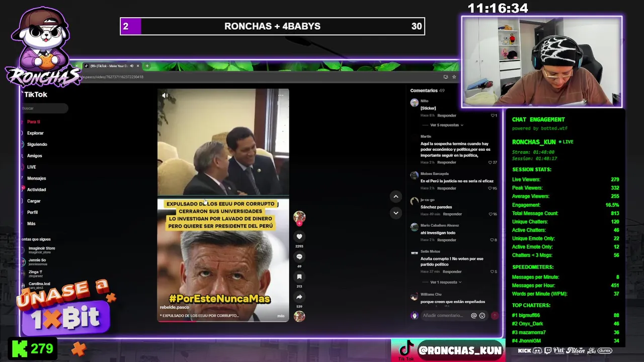Image resolution: width=644 pixels, height=362 pixels.
Task: Open rebelde.pasco username on video
Action: [x=175, y=307]
